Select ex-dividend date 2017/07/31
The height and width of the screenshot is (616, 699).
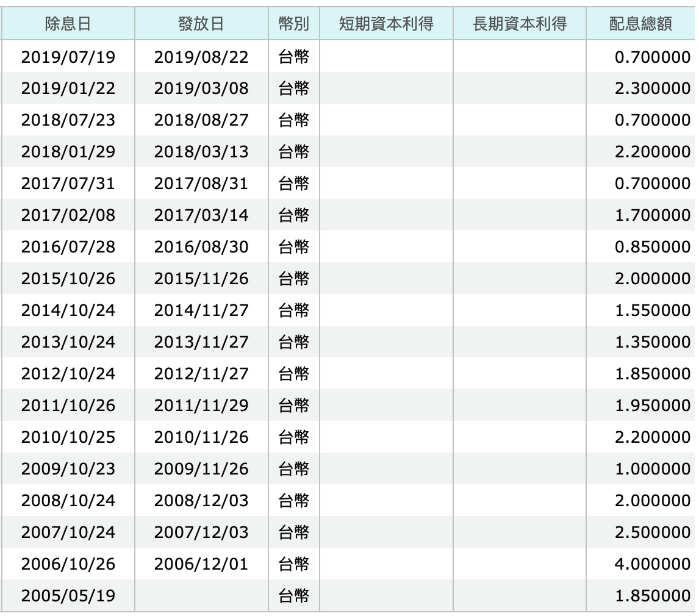pyautogui.click(x=68, y=183)
